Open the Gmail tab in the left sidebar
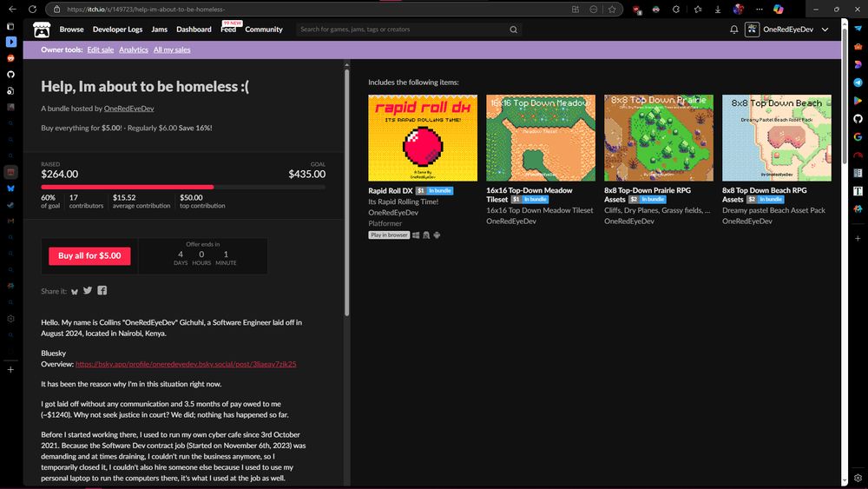This screenshot has width=868, height=489. (10, 221)
